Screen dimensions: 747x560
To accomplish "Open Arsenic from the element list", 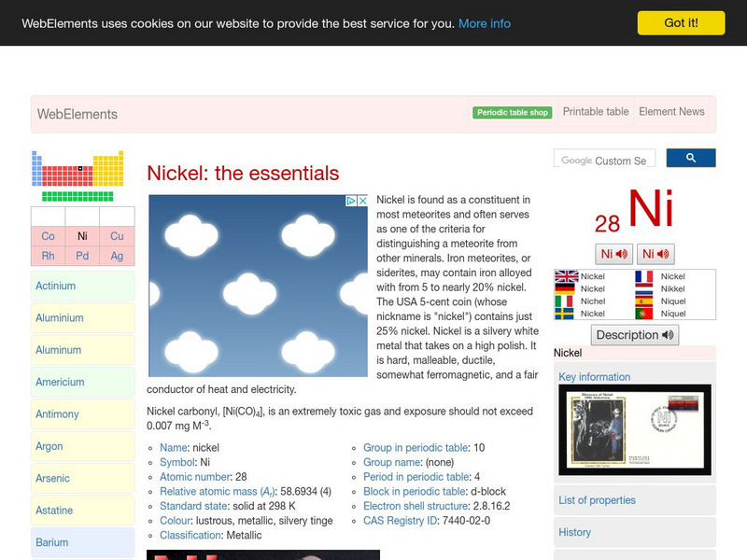I will click(x=83, y=478).
